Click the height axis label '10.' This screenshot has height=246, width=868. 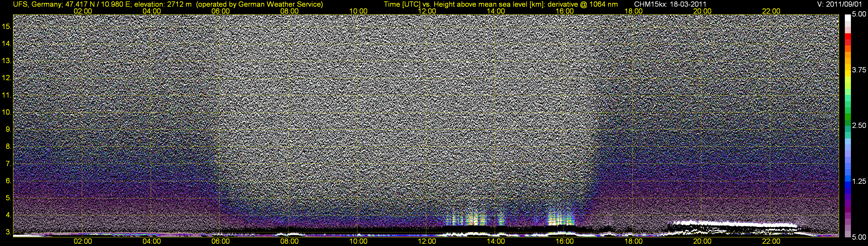tap(7, 112)
